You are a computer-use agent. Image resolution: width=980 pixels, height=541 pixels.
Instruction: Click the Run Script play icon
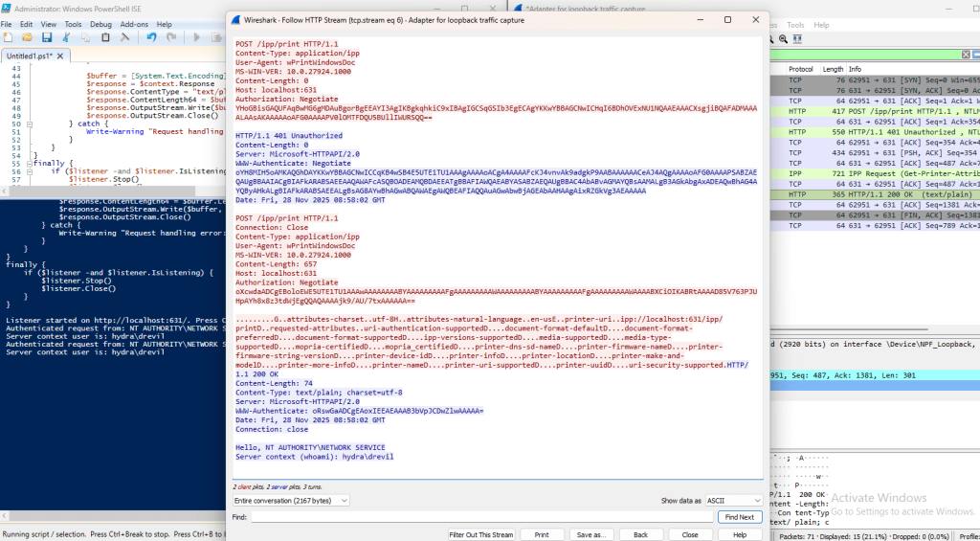(x=198, y=37)
